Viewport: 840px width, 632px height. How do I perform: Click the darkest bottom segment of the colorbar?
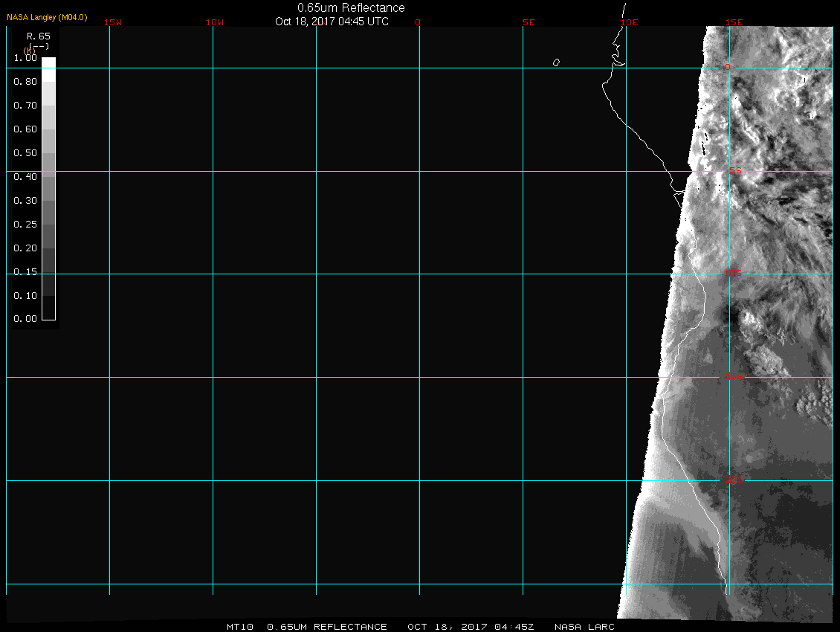(48, 308)
